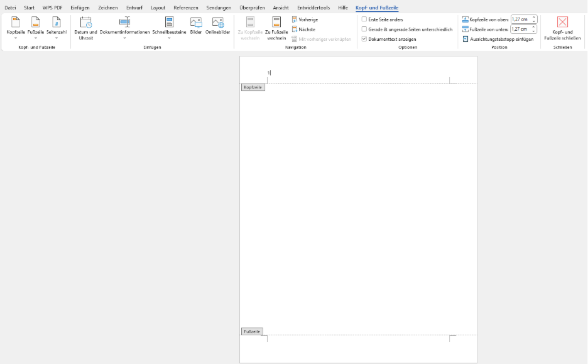The width and height of the screenshot is (588, 364).
Task: Click Zu Fußzeile wechseln
Action: point(276,28)
